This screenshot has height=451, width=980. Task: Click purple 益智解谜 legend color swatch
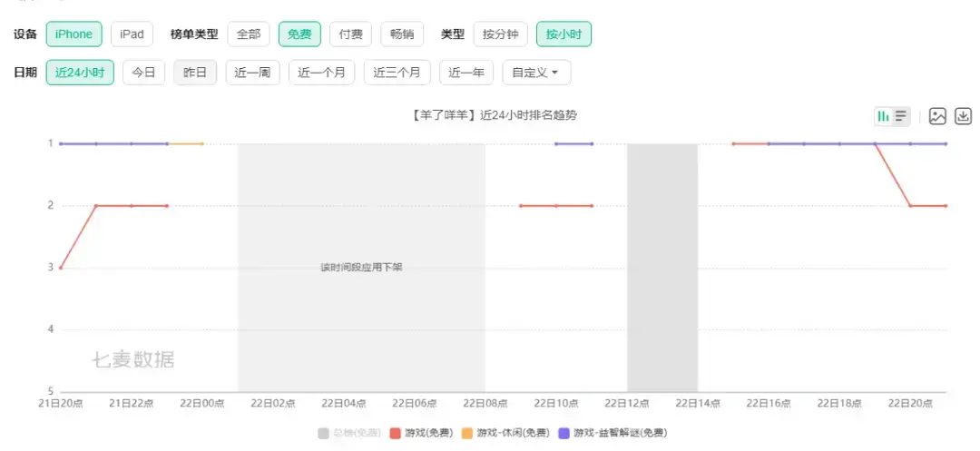tap(564, 433)
